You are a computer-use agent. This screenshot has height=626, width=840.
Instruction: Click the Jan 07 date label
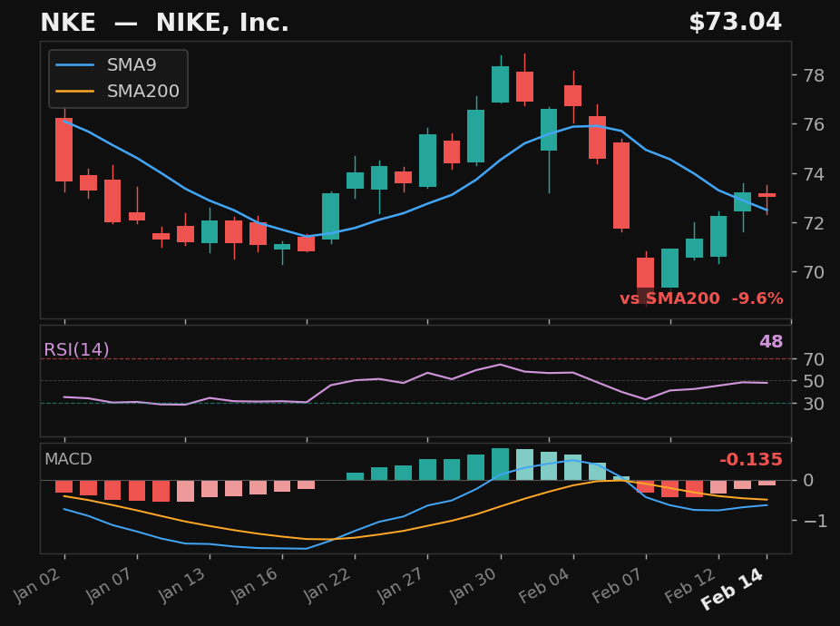tap(110, 585)
